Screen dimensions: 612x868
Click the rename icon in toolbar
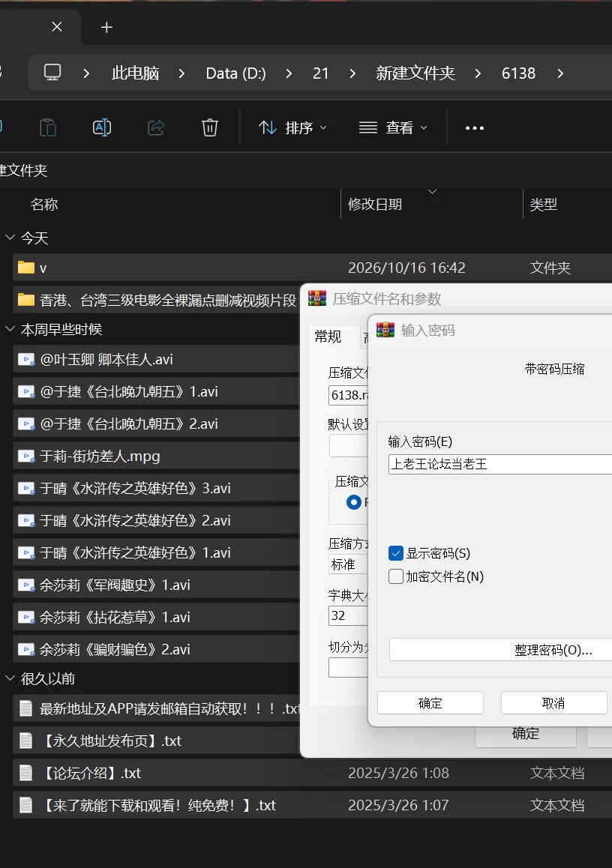click(102, 128)
